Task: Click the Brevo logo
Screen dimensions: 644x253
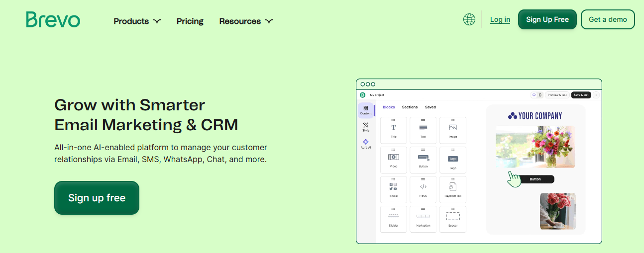Action: click(x=53, y=20)
